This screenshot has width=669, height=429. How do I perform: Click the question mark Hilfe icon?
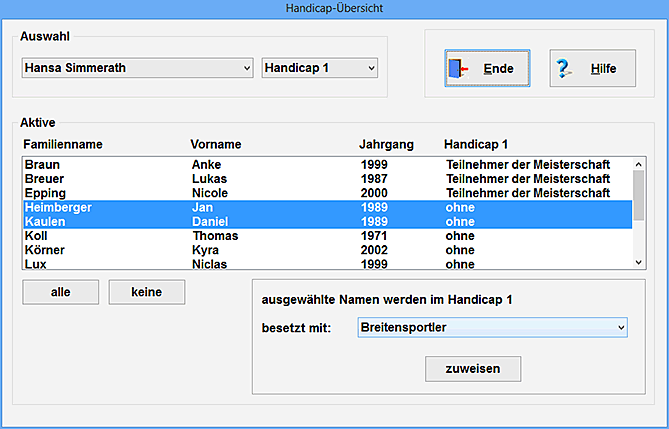point(564,69)
